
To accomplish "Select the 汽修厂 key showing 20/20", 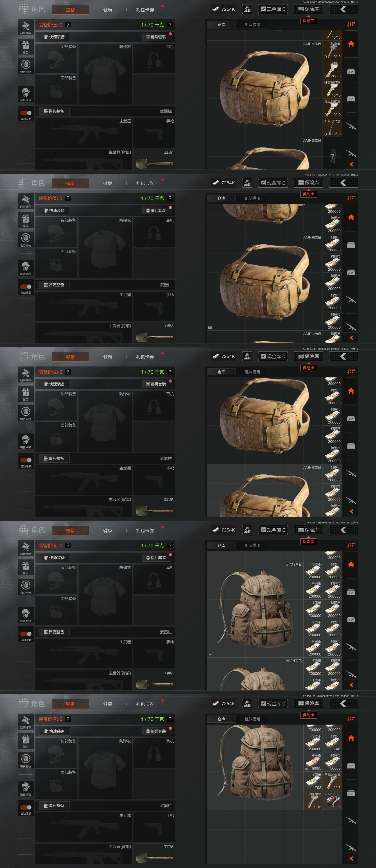I will click(x=332, y=69).
